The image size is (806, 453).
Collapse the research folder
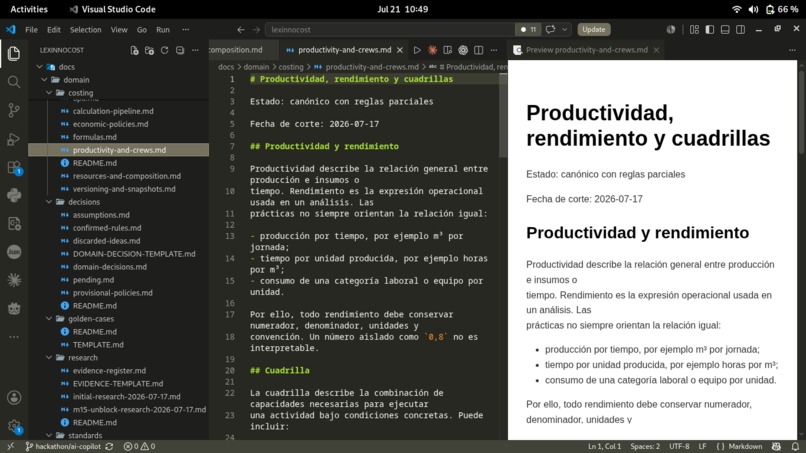click(x=49, y=357)
